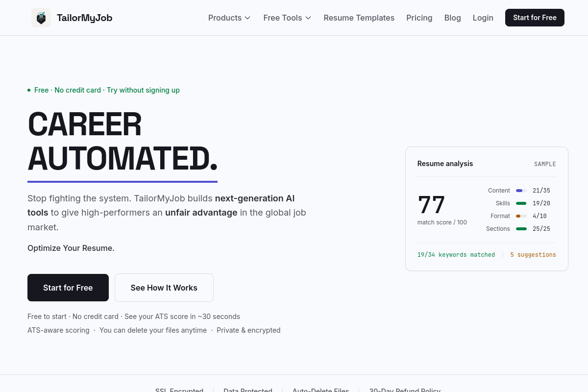Image resolution: width=588 pixels, height=392 pixels.
Task: Click the CAREER AUTOMATED headline
Action: (x=122, y=141)
